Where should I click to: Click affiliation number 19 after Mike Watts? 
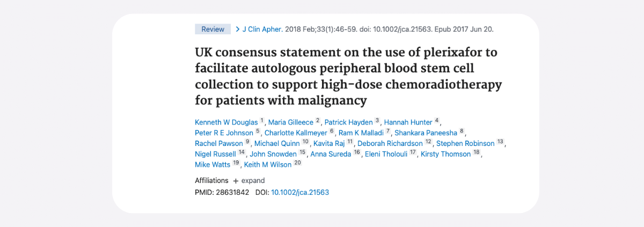coord(236,164)
